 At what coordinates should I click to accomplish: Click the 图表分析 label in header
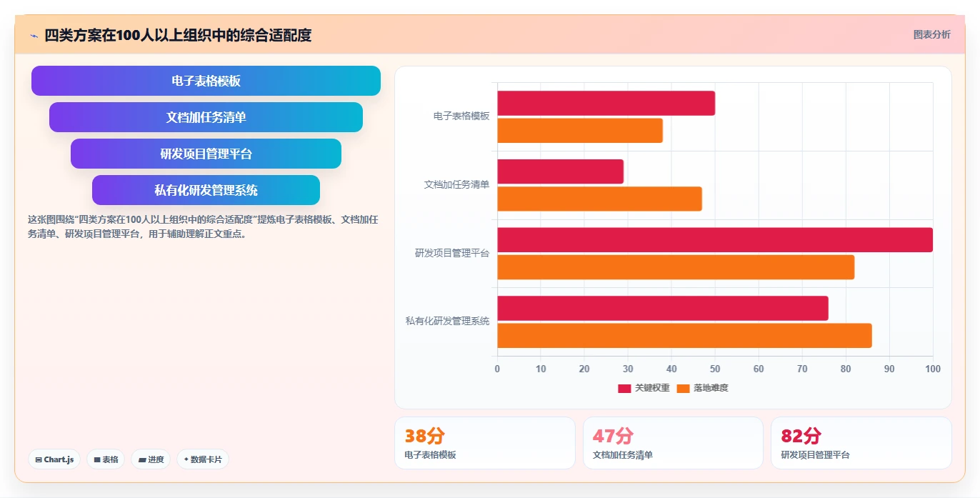pos(931,34)
